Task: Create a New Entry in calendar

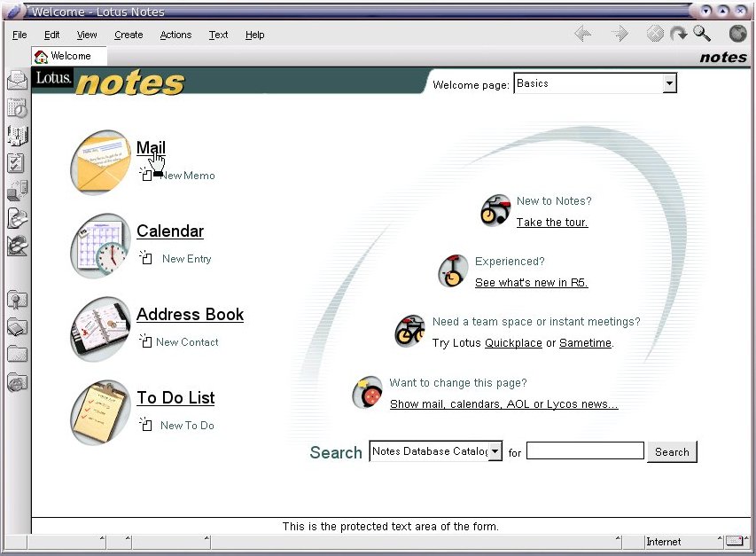Action: tap(187, 259)
